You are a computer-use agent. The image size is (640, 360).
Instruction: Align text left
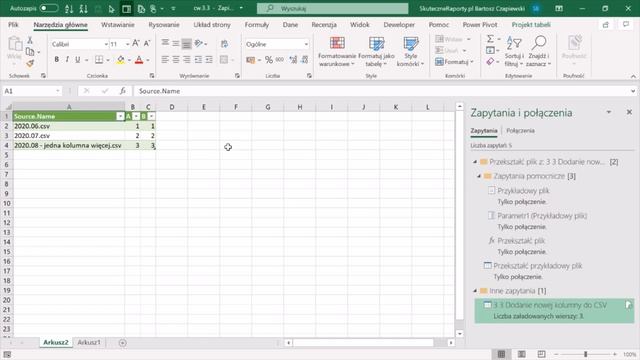[x=165, y=60]
